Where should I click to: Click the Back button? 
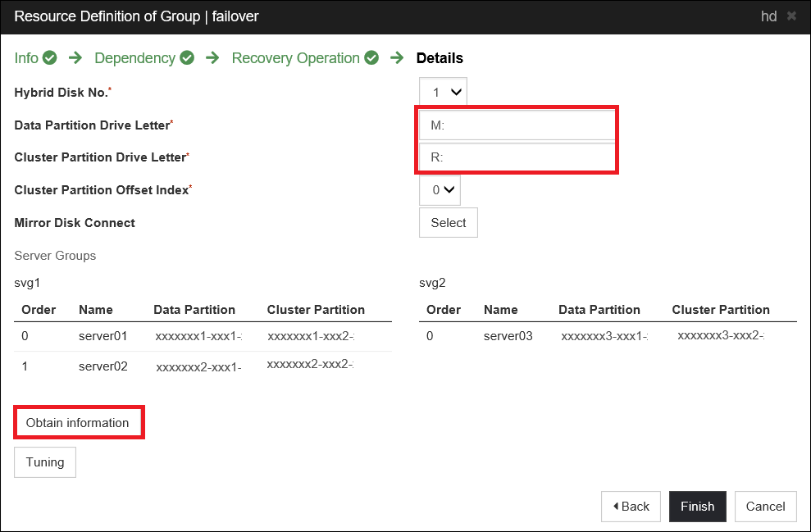pyautogui.click(x=631, y=506)
